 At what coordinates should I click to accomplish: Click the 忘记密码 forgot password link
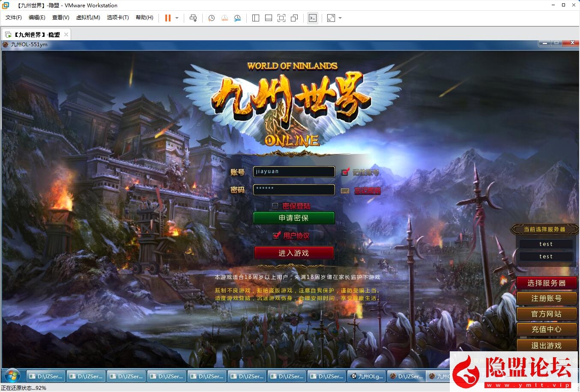(368, 191)
